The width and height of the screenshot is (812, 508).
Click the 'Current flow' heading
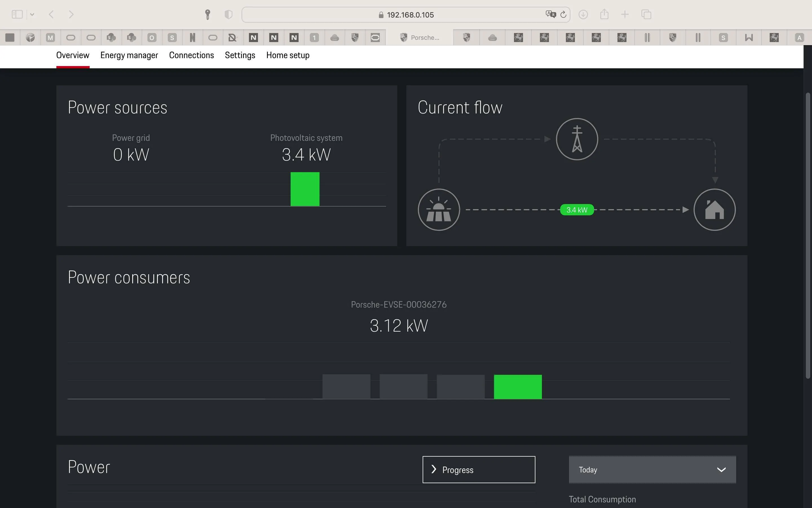[460, 108]
